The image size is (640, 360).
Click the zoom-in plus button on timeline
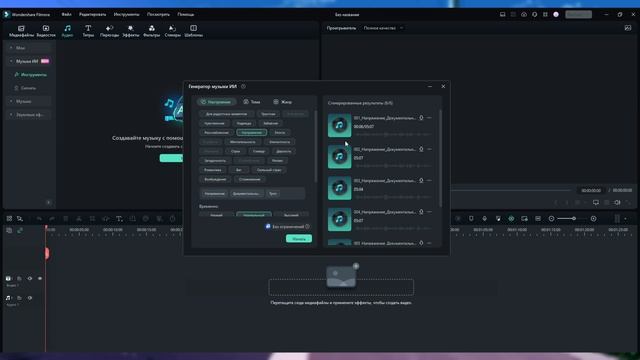pyautogui.click(x=593, y=219)
